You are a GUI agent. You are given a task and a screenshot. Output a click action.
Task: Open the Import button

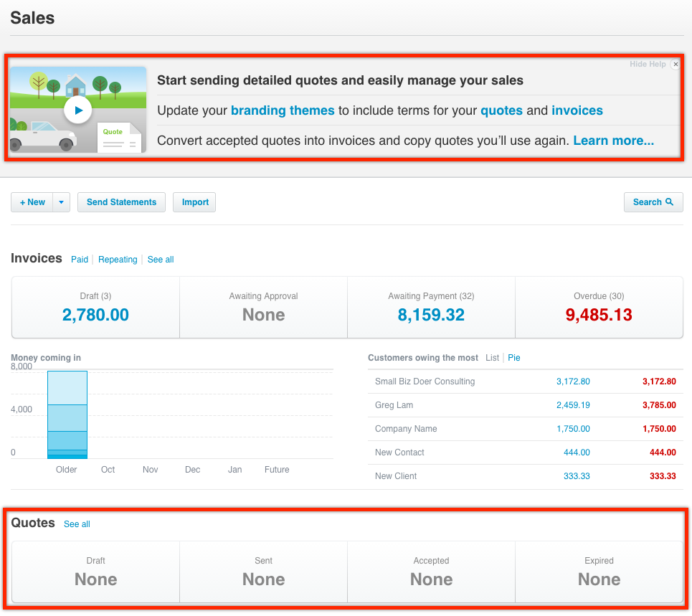coord(195,202)
